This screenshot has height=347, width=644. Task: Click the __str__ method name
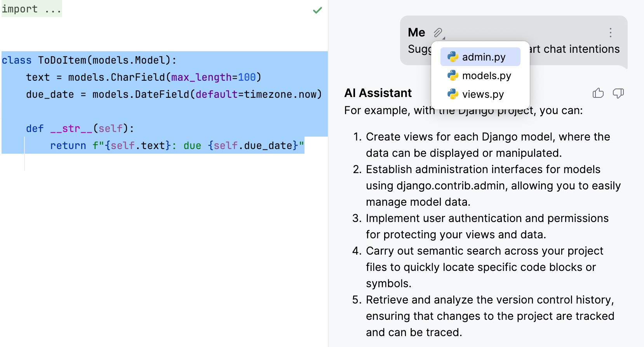tap(71, 129)
